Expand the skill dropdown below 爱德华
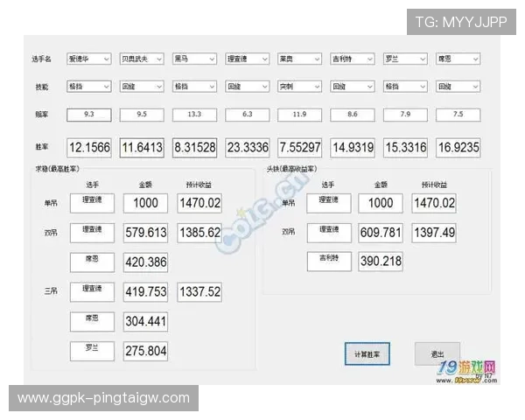 (x=88, y=87)
